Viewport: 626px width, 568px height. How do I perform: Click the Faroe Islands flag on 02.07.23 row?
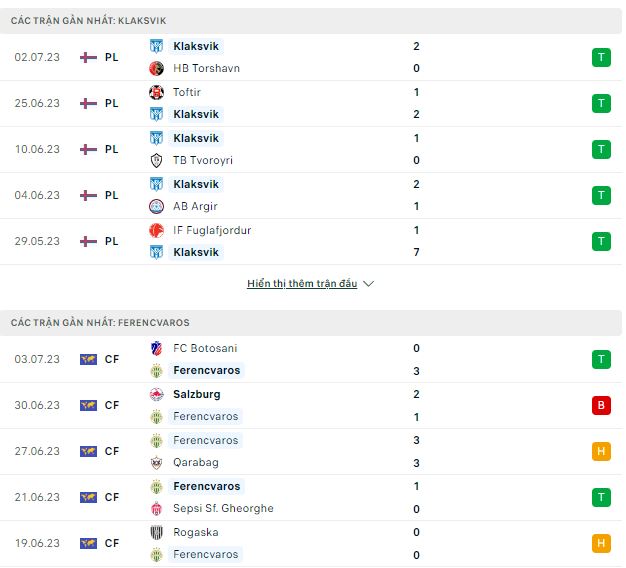(88, 57)
